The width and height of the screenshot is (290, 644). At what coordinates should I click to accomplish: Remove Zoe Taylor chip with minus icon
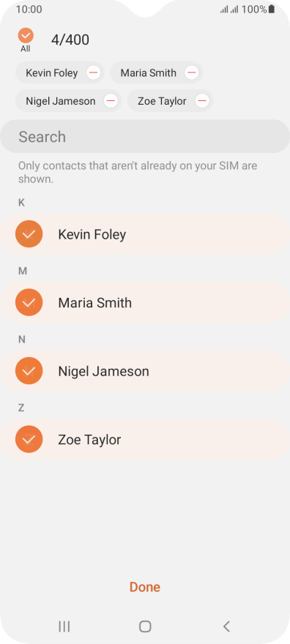pyautogui.click(x=201, y=101)
